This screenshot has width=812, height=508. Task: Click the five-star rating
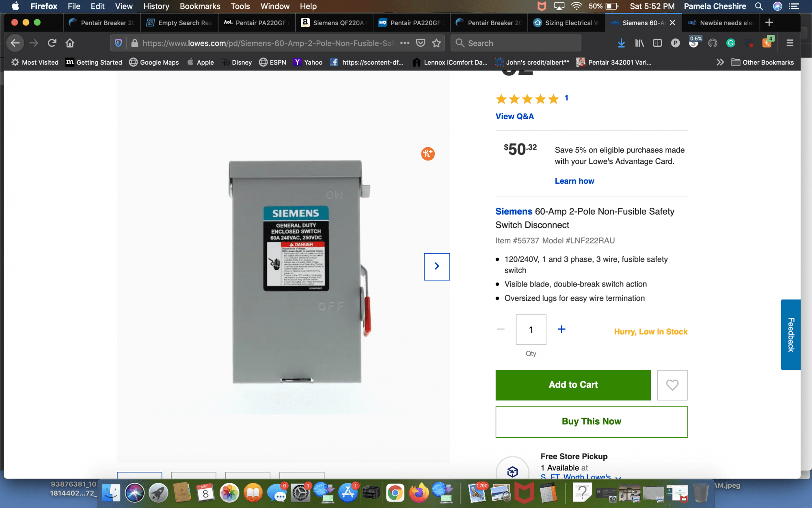point(527,99)
